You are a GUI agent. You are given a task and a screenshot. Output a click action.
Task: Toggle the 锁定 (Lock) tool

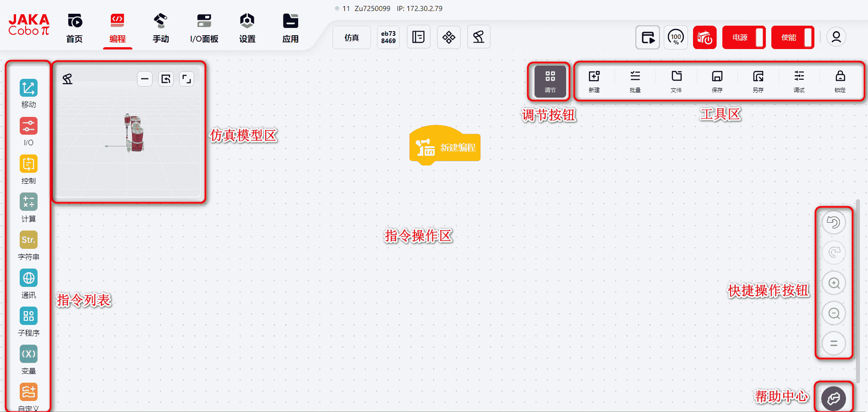[x=840, y=81]
